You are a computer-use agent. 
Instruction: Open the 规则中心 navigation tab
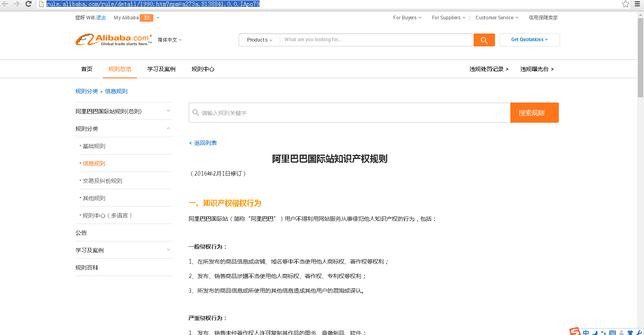(203, 69)
